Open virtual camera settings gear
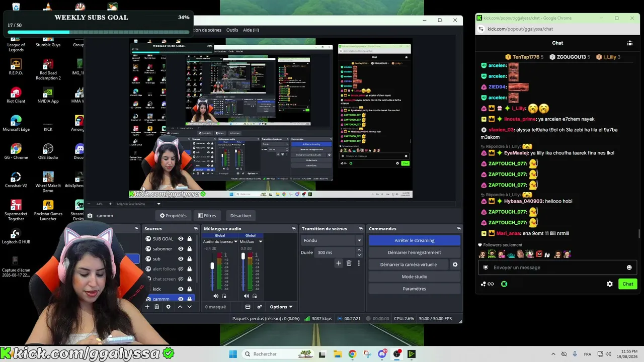 click(x=455, y=264)
